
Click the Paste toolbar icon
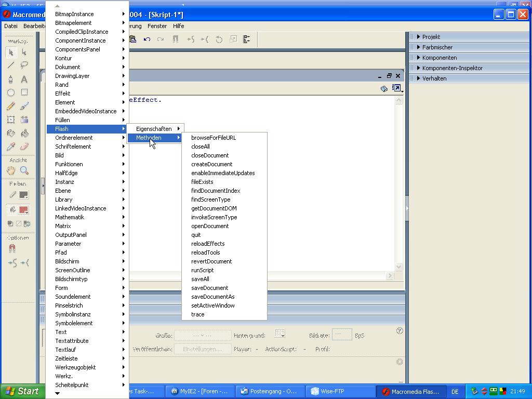[132, 39]
